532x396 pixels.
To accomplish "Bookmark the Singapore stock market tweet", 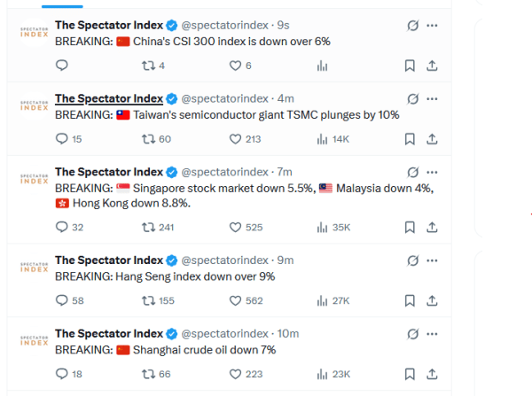I will point(410,227).
